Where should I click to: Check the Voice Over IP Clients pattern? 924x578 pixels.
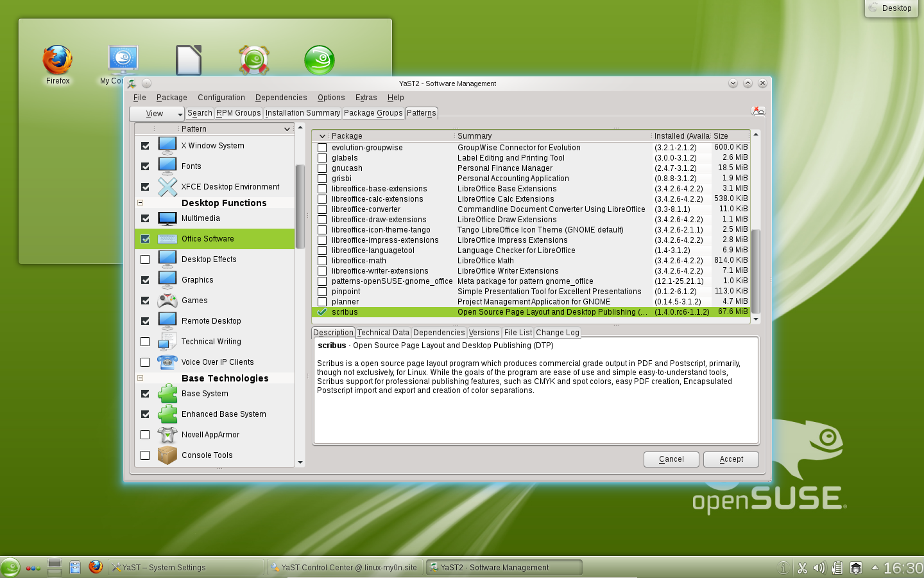tap(145, 362)
